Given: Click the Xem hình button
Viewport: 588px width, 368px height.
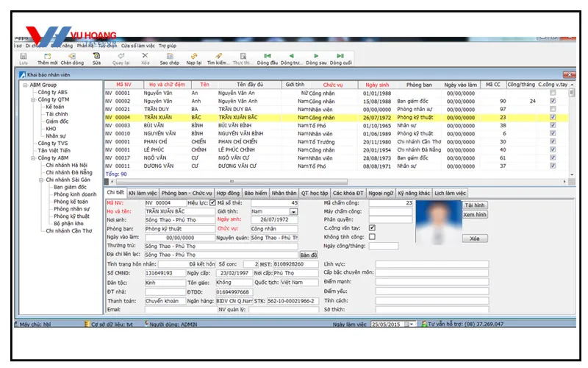Looking at the screenshot, I should [x=475, y=214].
